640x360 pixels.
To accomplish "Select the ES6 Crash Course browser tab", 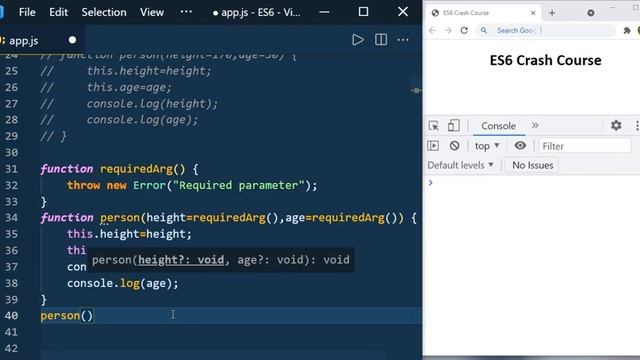I will [484, 13].
